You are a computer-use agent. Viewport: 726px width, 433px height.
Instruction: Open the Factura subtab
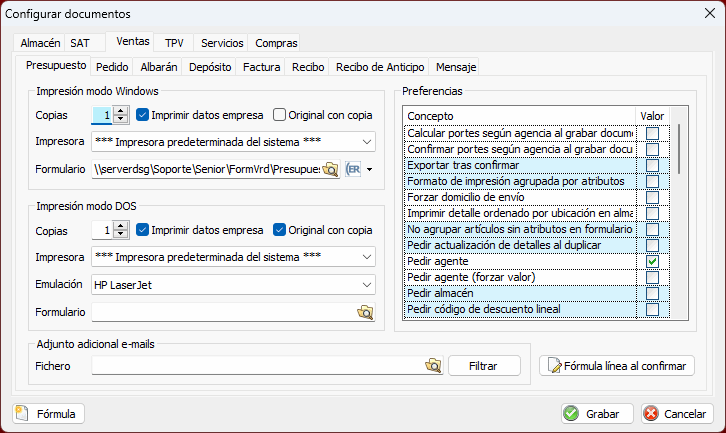coord(262,67)
